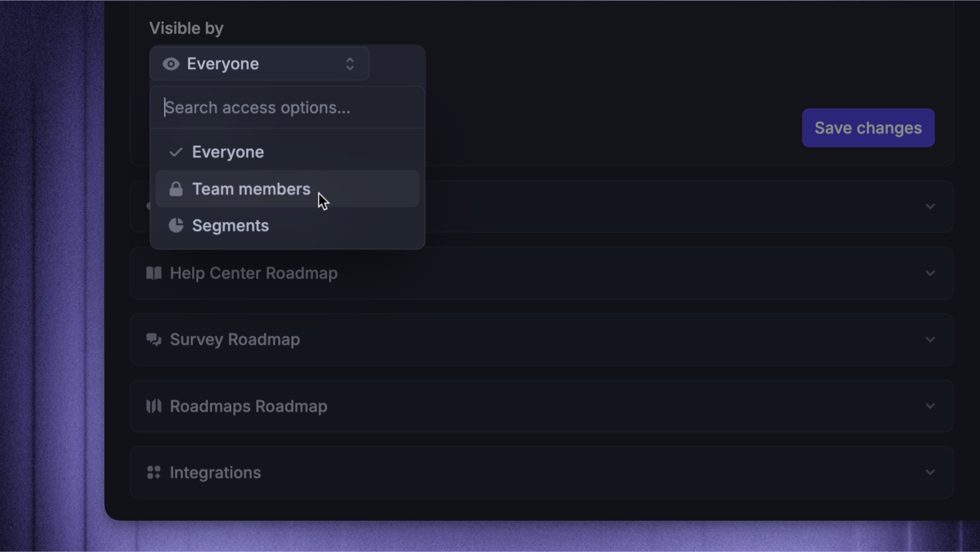Click the Integrations grid icon

153,473
